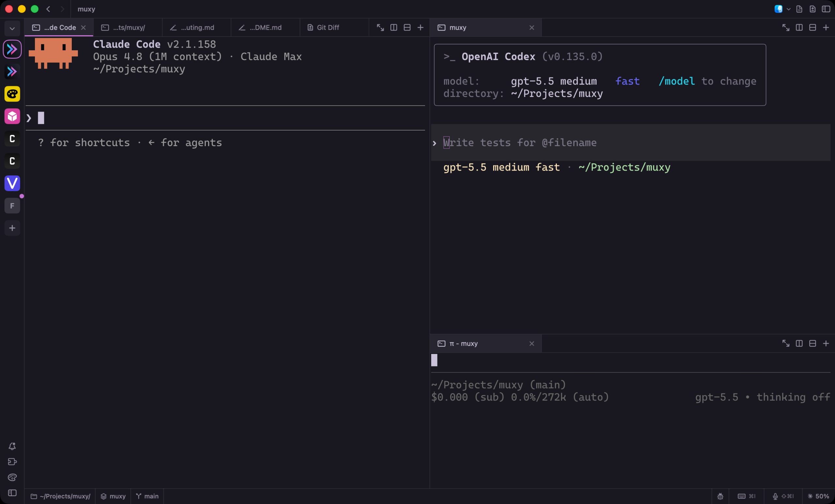Open the purple V project icon
The width and height of the screenshot is (835, 504).
(12, 183)
